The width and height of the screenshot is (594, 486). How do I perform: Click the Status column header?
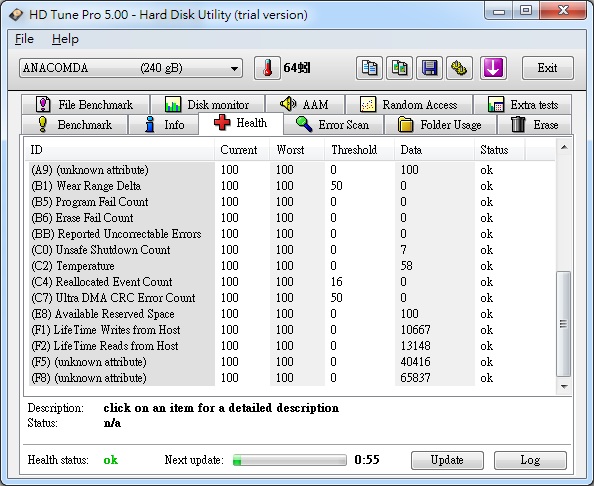pyautogui.click(x=499, y=150)
